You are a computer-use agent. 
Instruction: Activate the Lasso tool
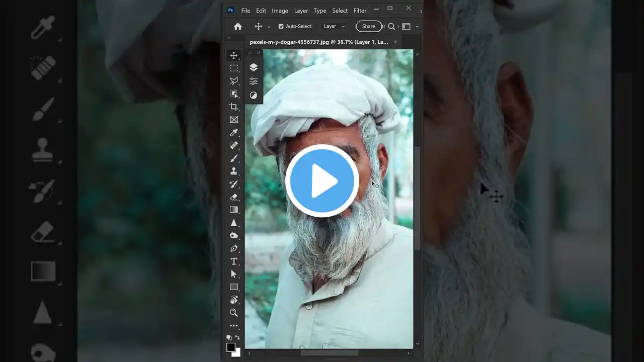233,81
